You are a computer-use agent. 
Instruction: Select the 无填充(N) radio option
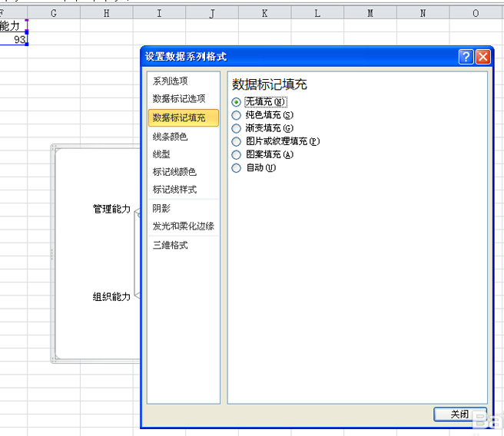click(237, 102)
